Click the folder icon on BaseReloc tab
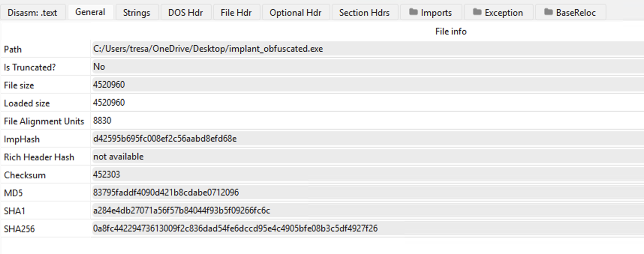 548,12
